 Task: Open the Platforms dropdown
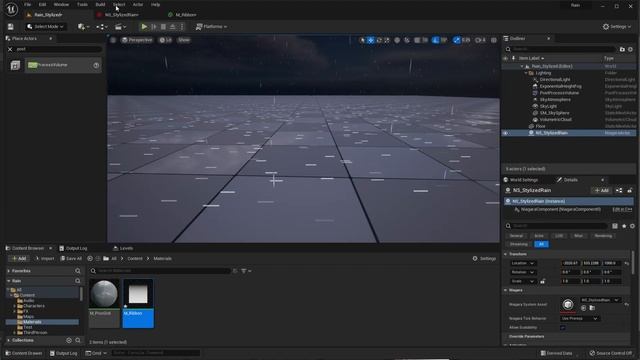point(211,27)
